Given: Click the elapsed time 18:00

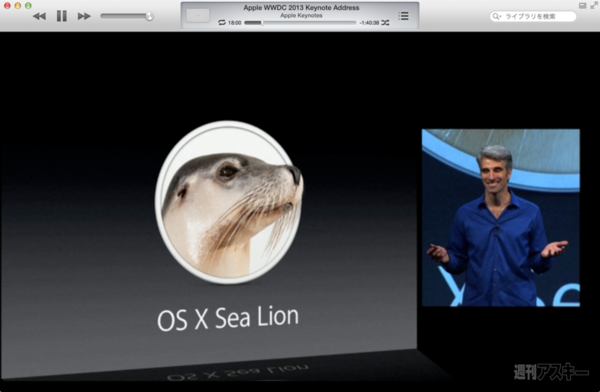Looking at the screenshot, I should point(235,23).
